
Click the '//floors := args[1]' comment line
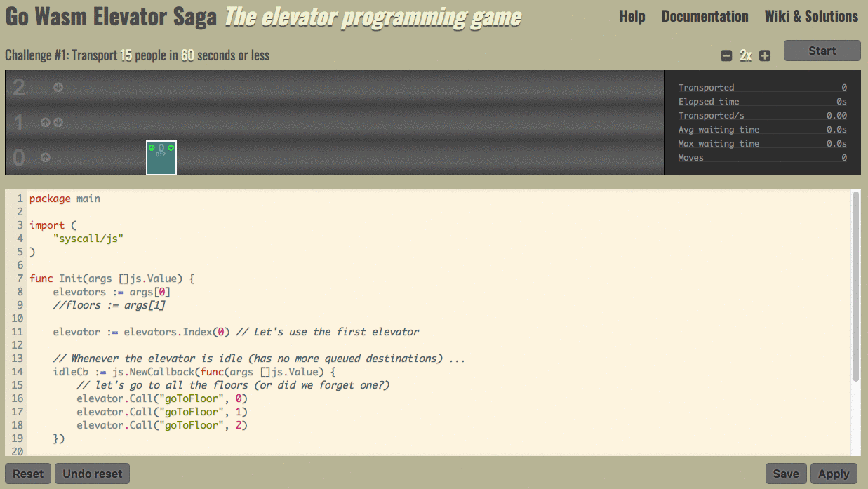click(109, 305)
